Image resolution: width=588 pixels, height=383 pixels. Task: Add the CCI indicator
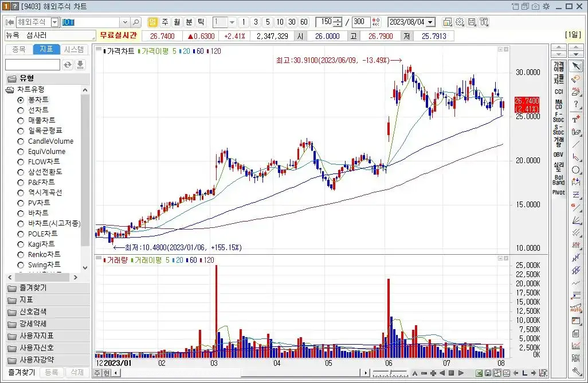[558, 92]
